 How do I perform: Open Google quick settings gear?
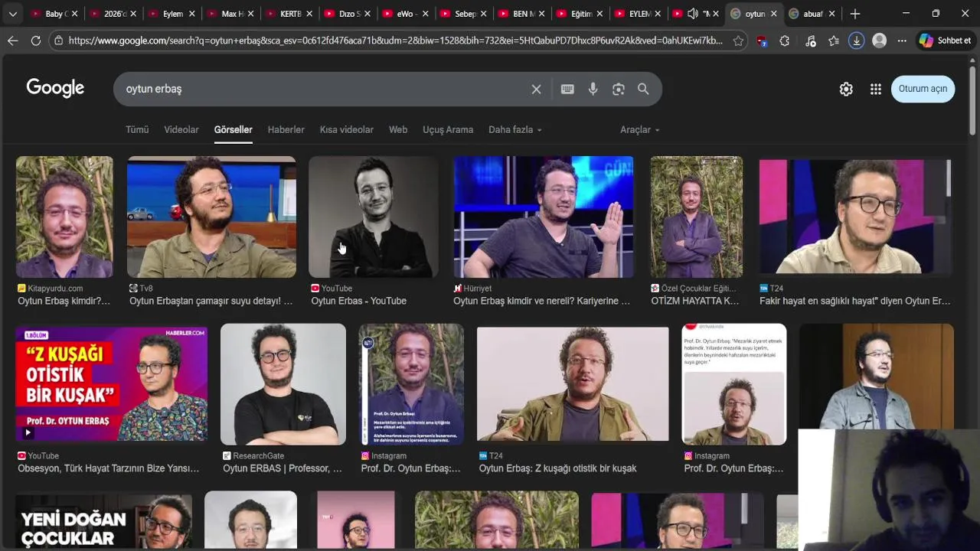846,89
